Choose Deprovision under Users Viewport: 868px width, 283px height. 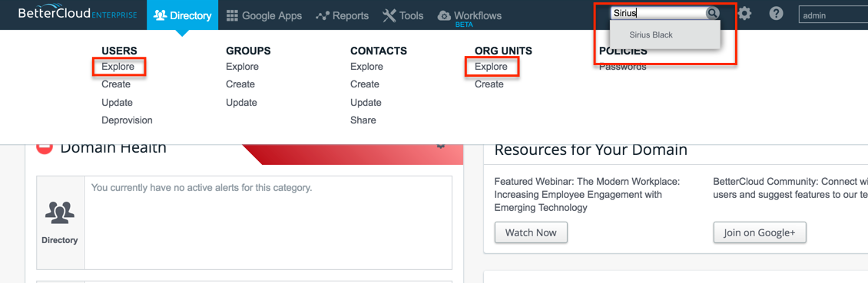[127, 120]
